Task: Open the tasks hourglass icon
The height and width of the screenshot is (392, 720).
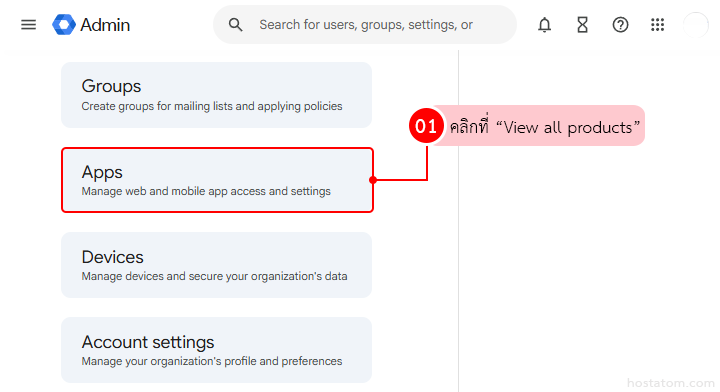Action: pos(582,25)
